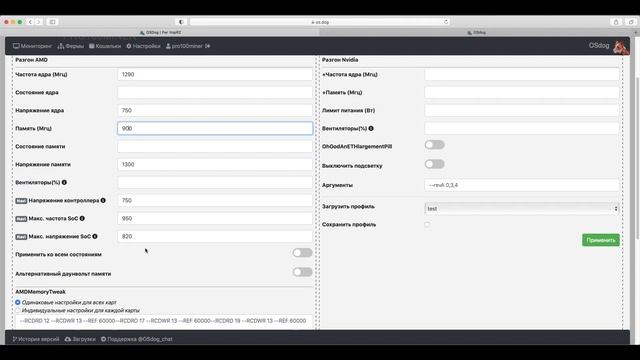
Task: Click Напряжение контроллера field with 750
Action: click(215, 200)
